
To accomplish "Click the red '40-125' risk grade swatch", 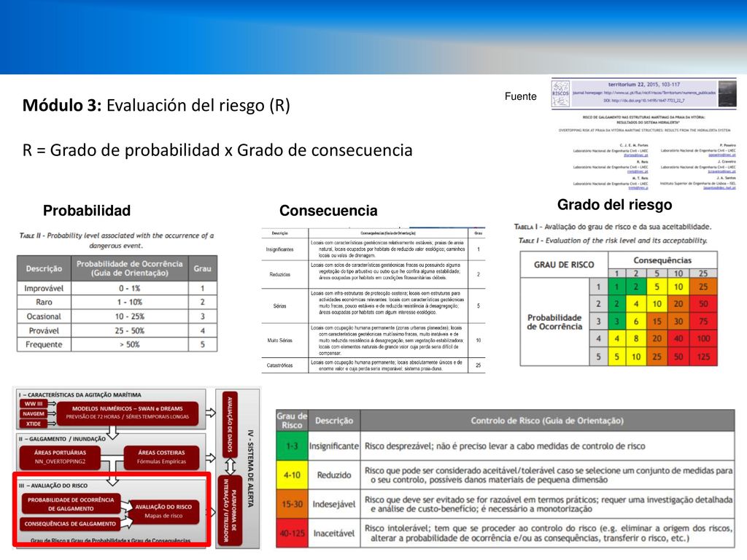I will pos(292,533).
